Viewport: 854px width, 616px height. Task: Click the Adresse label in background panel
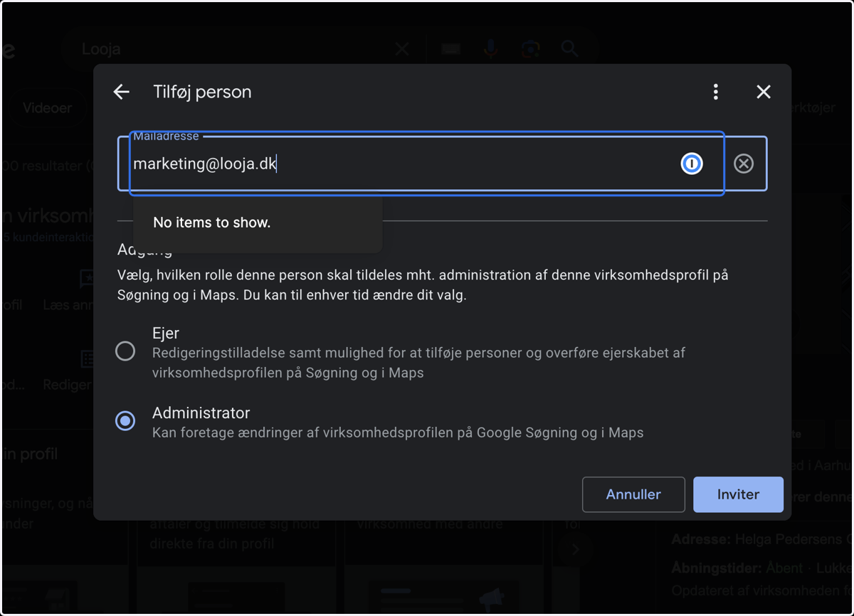700,540
